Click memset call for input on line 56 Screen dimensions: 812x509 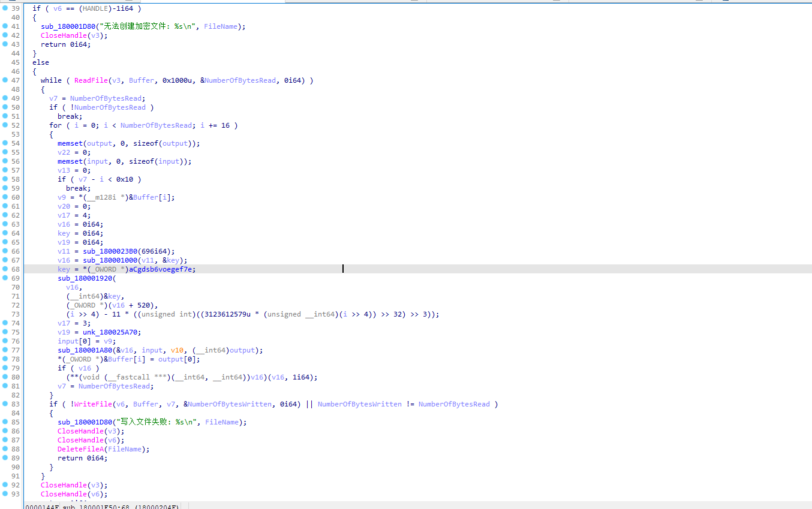coord(70,161)
